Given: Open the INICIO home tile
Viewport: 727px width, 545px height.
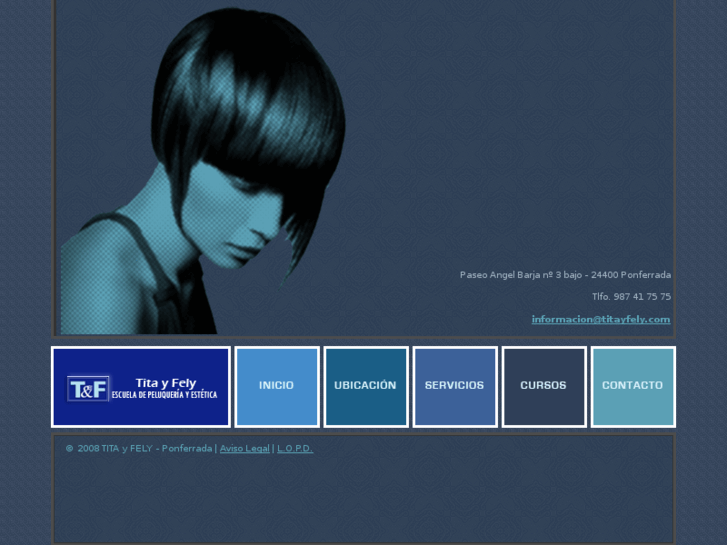Looking at the screenshot, I should pos(277,386).
